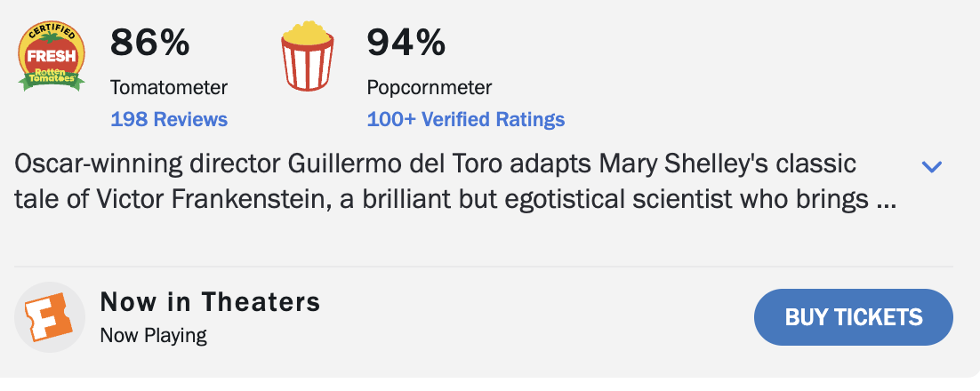Screen dimensions: 980x391
Task: Click the 86% Tomatometer score
Action: [x=149, y=43]
